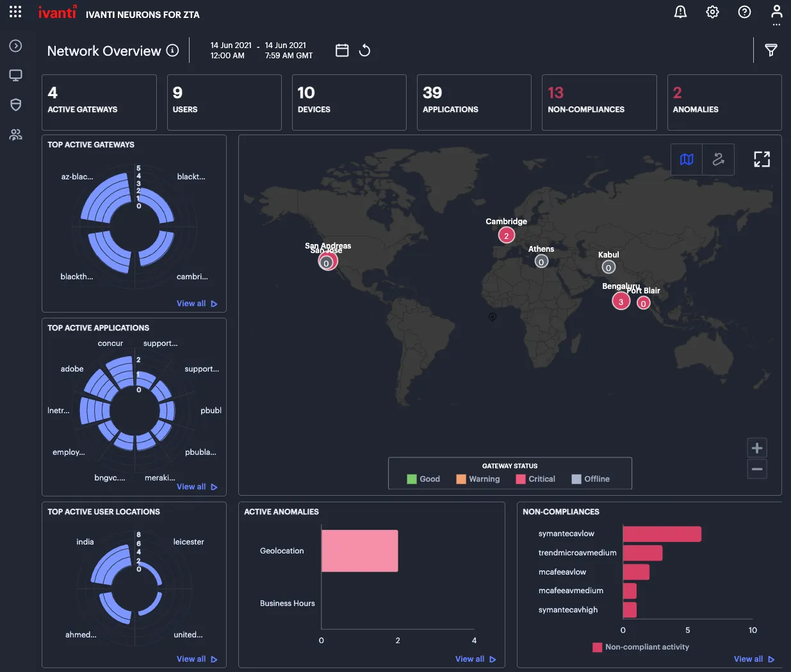
Task: Open the Non-Compliances summary card
Action: tap(599, 102)
